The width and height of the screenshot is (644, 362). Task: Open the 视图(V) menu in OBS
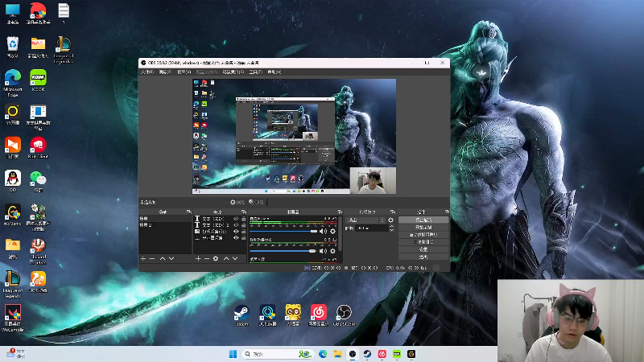pos(184,72)
